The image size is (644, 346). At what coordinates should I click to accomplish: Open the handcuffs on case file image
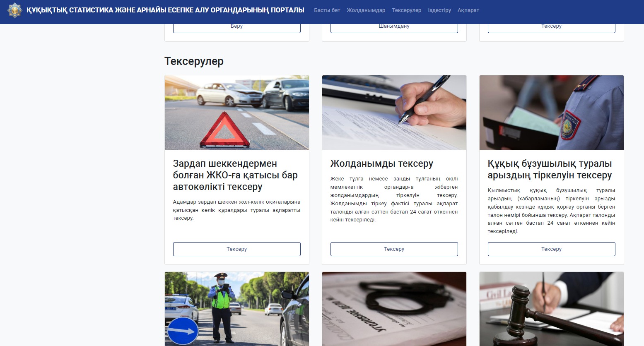tap(394, 309)
